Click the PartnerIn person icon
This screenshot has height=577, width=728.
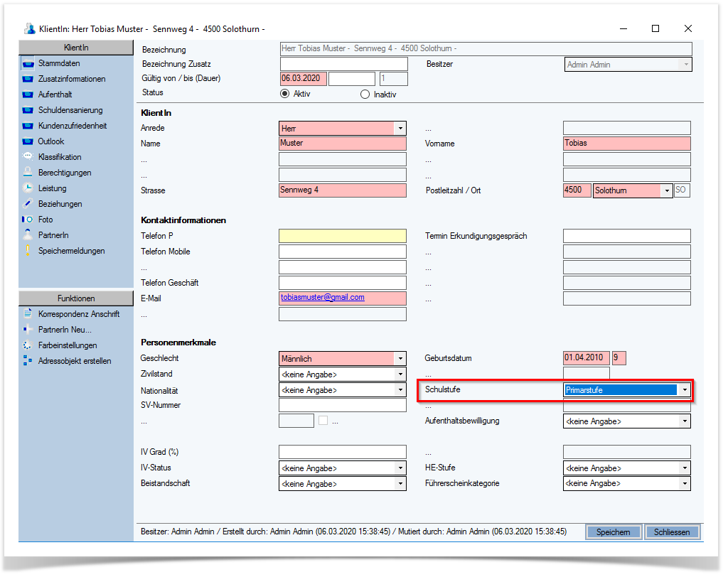[28, 235]
